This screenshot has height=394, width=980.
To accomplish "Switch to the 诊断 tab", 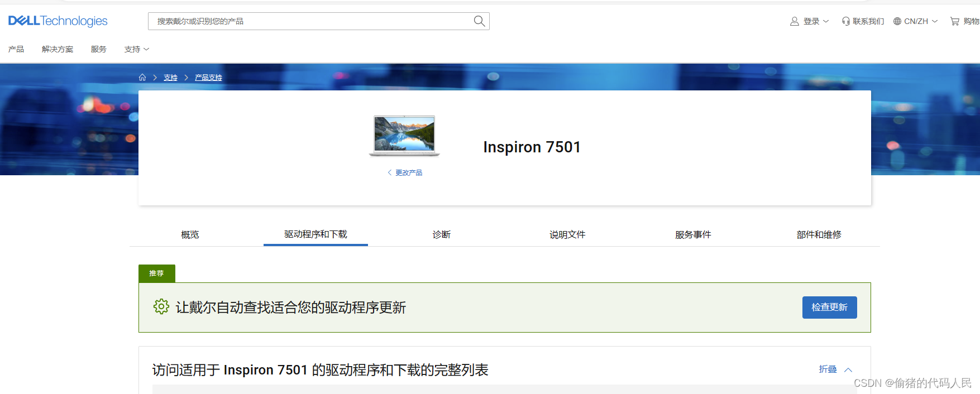I will tap(442, 234).
